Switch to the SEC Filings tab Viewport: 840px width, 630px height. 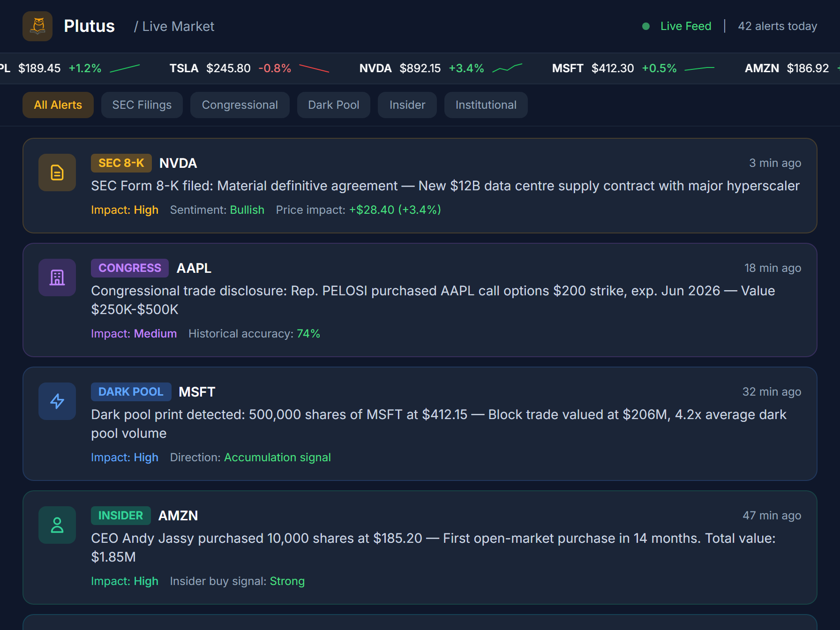coord(142,105)
